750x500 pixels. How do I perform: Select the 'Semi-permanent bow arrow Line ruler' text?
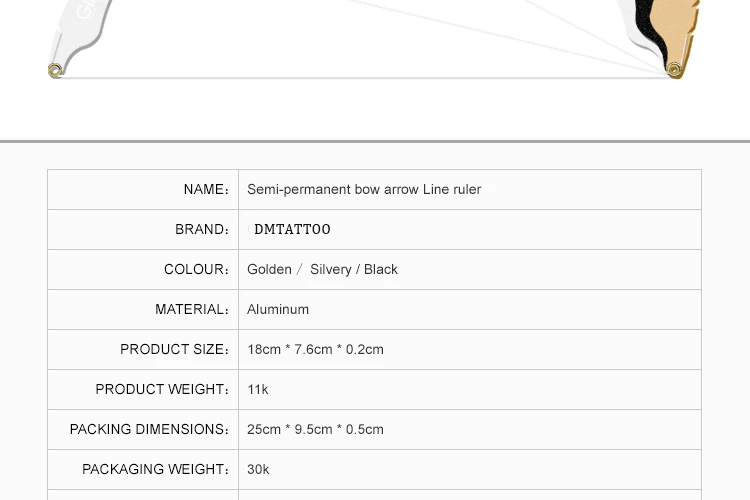364,189
